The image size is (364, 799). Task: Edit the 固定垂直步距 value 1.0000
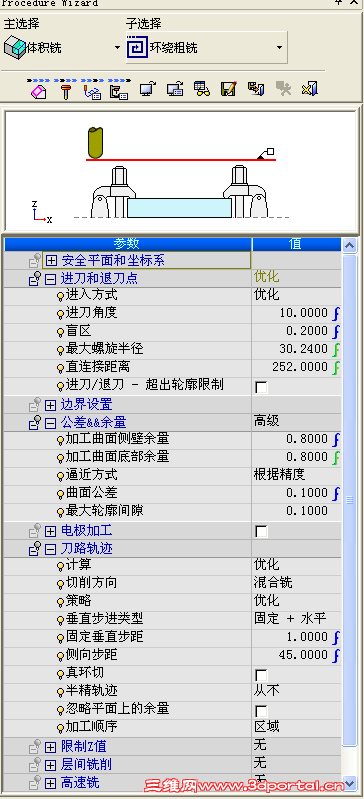[x=307, y=637]
